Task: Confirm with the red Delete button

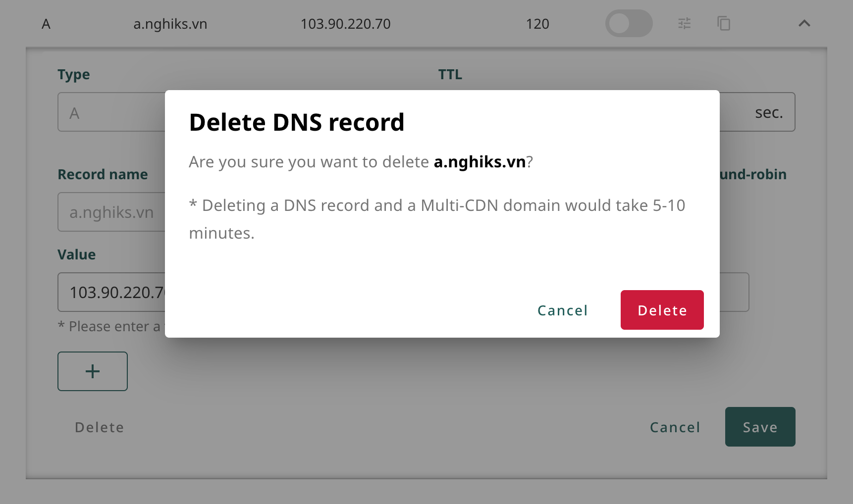Action: (x=662, y=310)
